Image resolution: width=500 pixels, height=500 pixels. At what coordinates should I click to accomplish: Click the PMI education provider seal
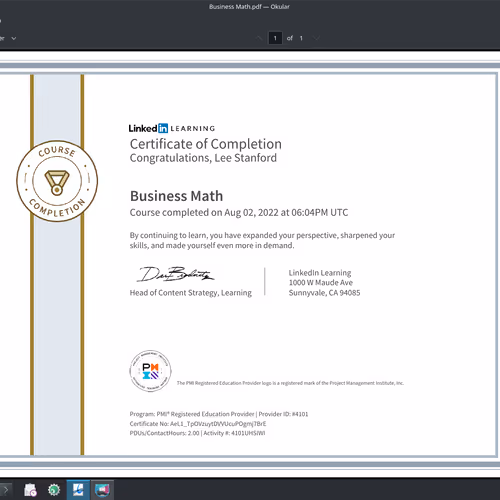150,371
